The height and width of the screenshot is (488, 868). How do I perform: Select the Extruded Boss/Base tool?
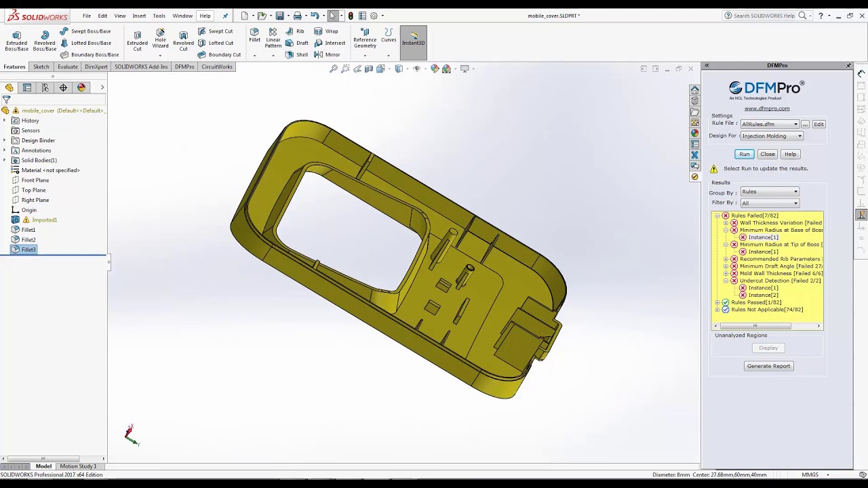click(x=16, y=41)
